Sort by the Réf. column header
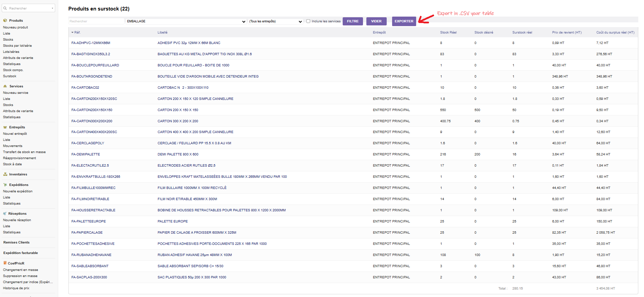Screen dimensions: 644x297 pos(77,33)
